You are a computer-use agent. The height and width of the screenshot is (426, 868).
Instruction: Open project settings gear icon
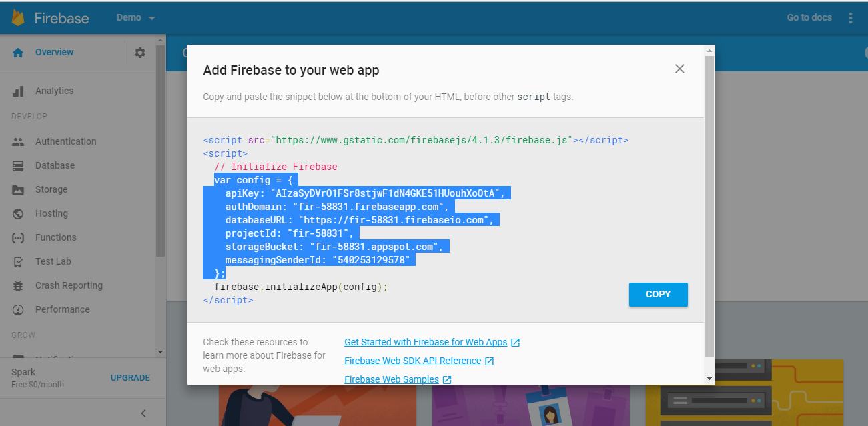pos(140,53)
